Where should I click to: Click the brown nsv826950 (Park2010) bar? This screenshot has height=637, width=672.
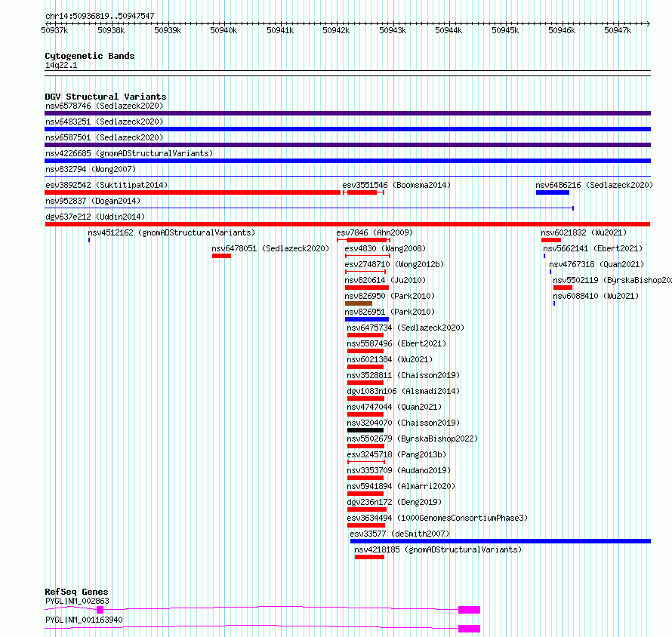coord(359,303)
